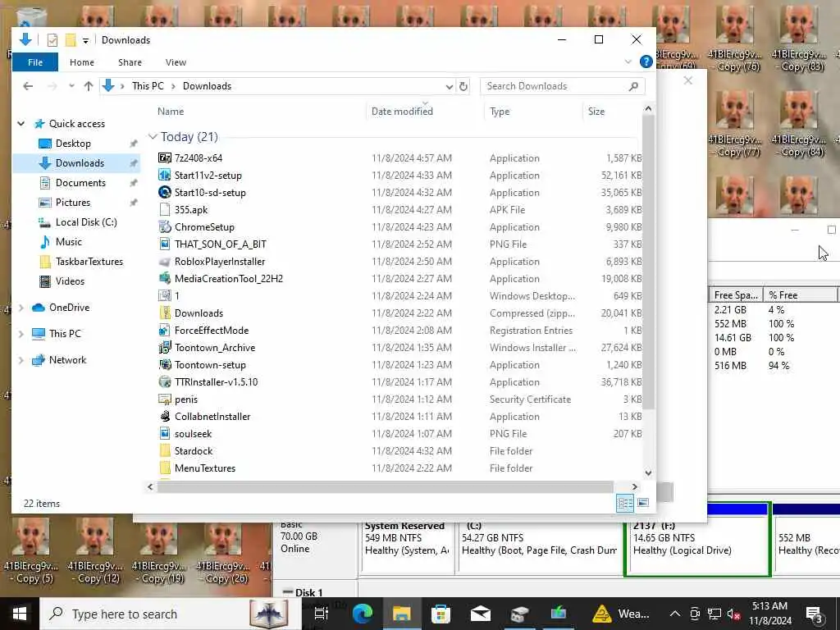Select the desktop icon 41BlErcg9v - Copy (12)
Screen dimensions: 840x630
pos(96,551)
